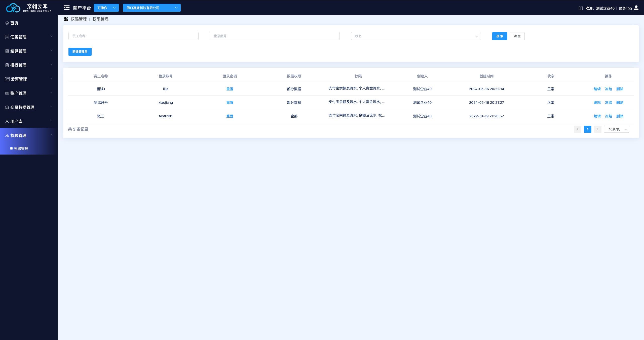This screenshot has height=340, width=644.
Task: Click the 用户库 person icon
Action: [x=7, y=121]
